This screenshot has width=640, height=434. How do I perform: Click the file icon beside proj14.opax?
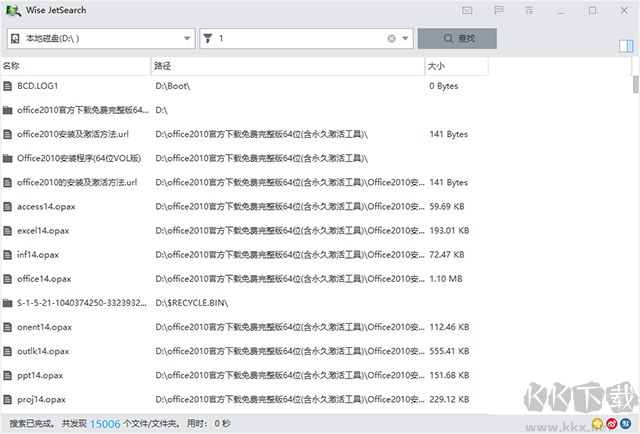point(7,399)
